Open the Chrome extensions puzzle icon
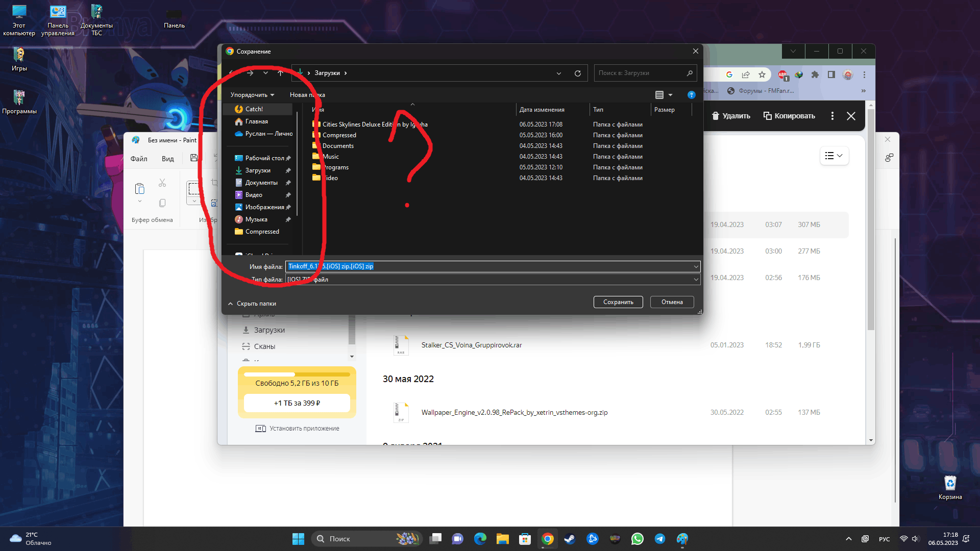The image size is (980, 551). tap(815, 75)
